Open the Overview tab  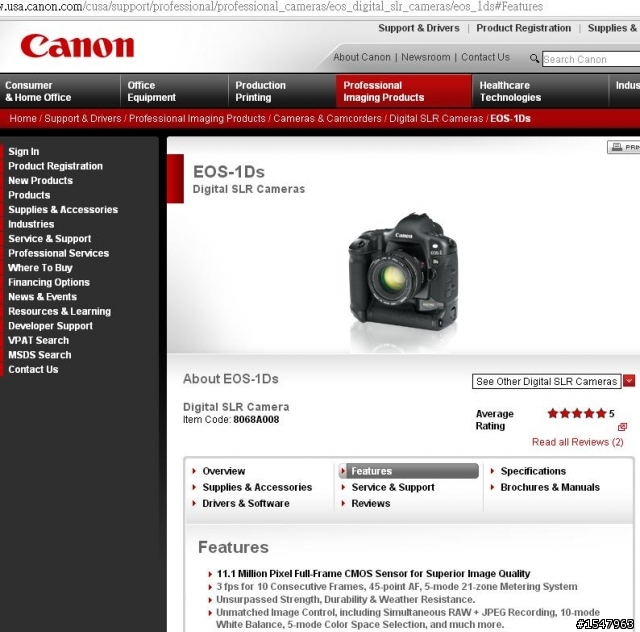coord(224,471)
